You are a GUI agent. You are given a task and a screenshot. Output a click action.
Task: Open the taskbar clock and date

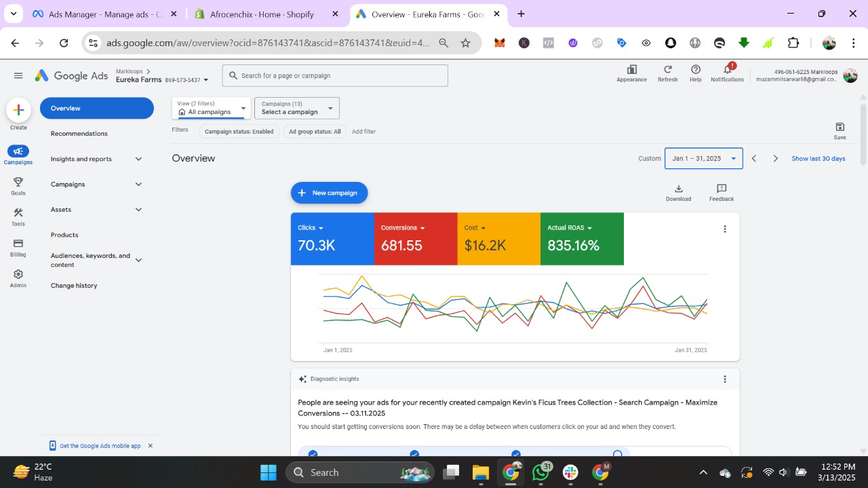click(x=837, y=472)
